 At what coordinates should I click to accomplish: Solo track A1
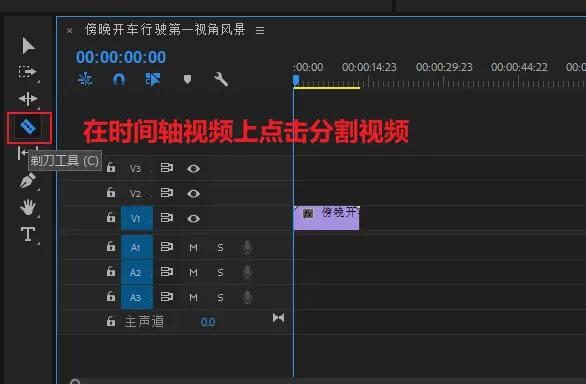(x=220, y=248)
